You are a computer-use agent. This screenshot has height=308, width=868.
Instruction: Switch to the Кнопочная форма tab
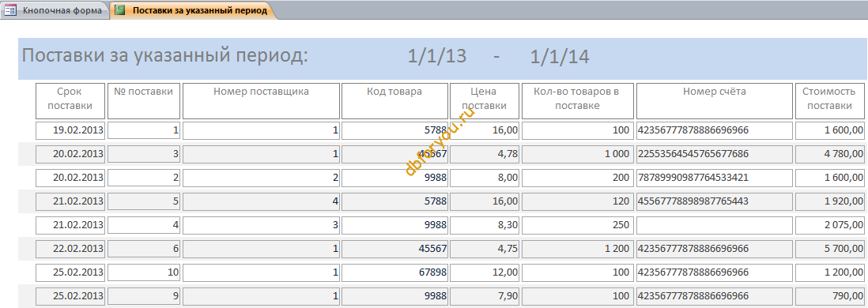[x=55, y=10]
